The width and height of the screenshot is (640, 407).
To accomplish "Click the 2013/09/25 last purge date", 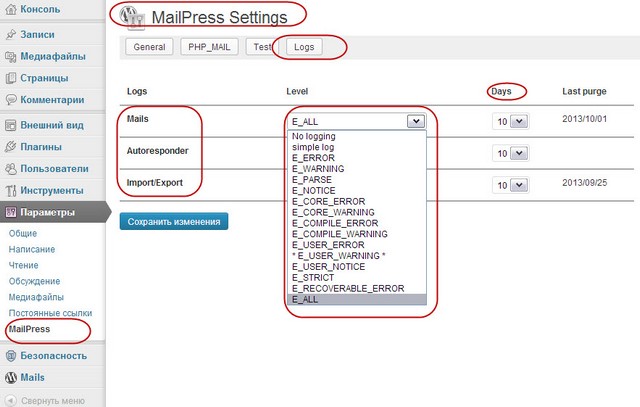I will click(x=584, y=182).
